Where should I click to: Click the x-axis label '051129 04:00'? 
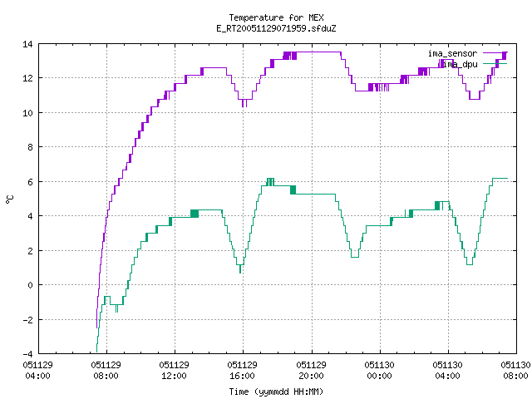click(37, 370)
